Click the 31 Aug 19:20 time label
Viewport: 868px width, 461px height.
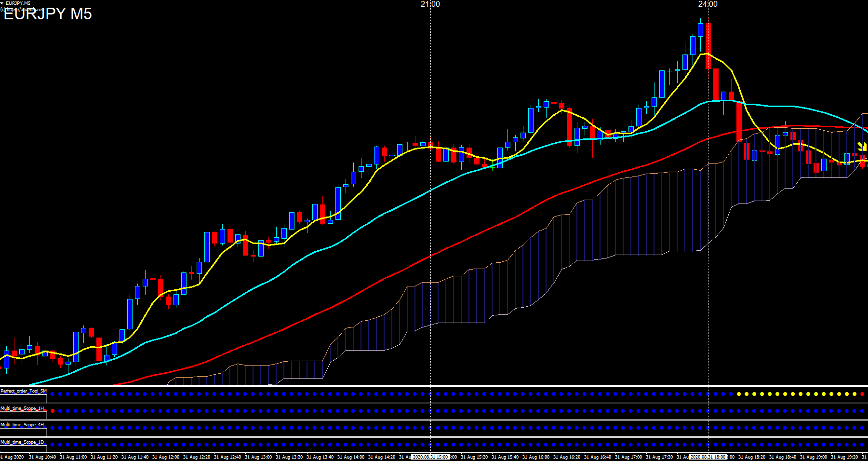[844, 457]
